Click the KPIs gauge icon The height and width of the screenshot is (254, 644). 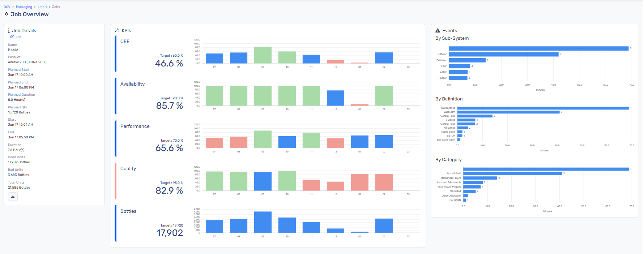(117, 30)
